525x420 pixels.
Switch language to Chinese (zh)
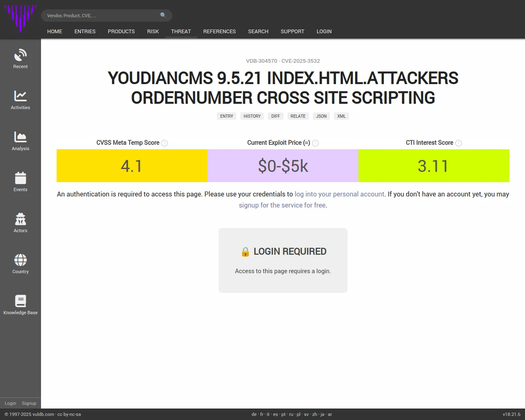315,414
